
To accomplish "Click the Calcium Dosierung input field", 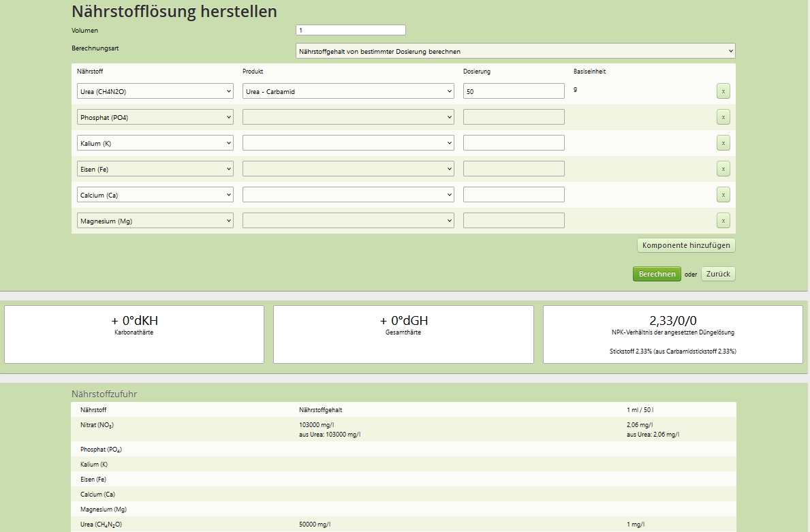I will (x=514, y=195).
